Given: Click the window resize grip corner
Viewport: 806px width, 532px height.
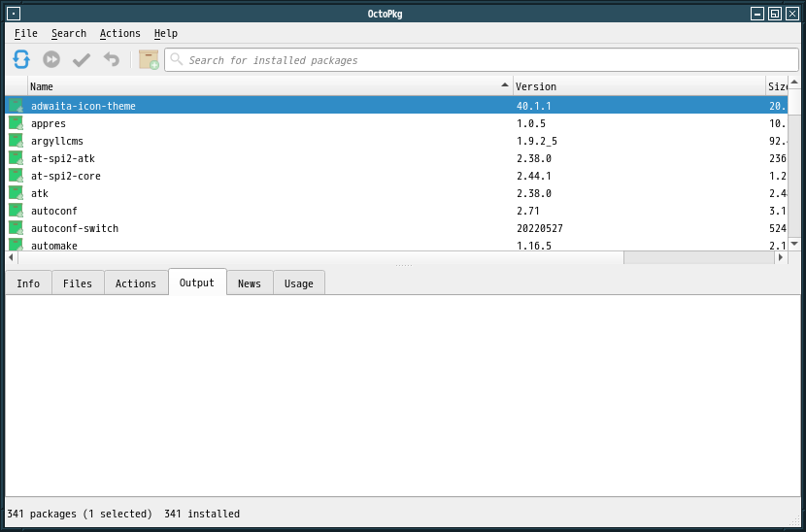Looking at the screenshot, I should tap(795, 521).
